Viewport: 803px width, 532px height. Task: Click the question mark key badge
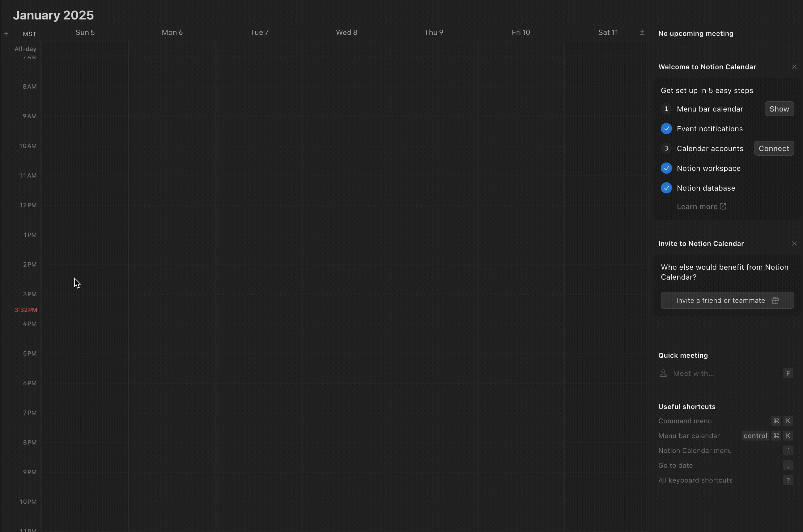click(788, 480)
